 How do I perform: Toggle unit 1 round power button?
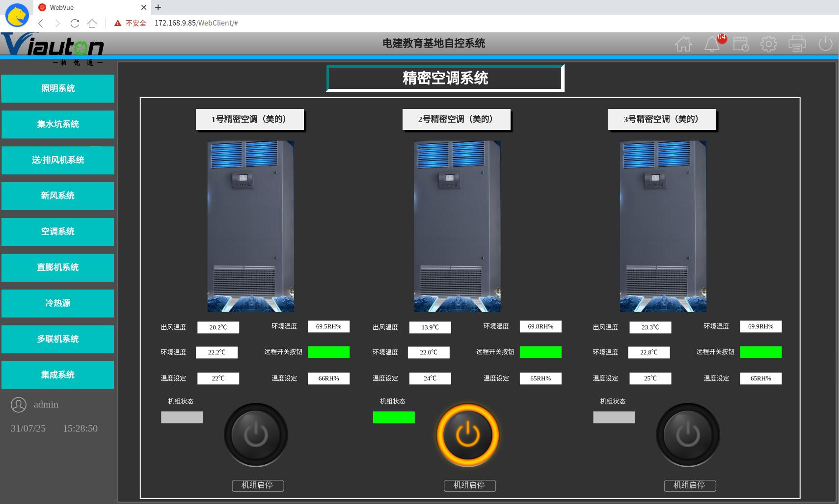[256, 435]
